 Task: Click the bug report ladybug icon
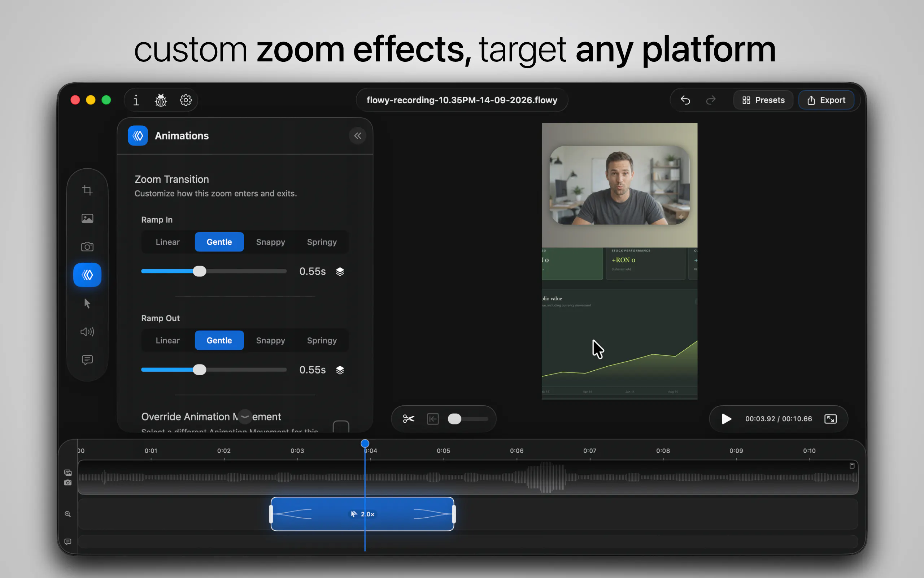(161, 100)
